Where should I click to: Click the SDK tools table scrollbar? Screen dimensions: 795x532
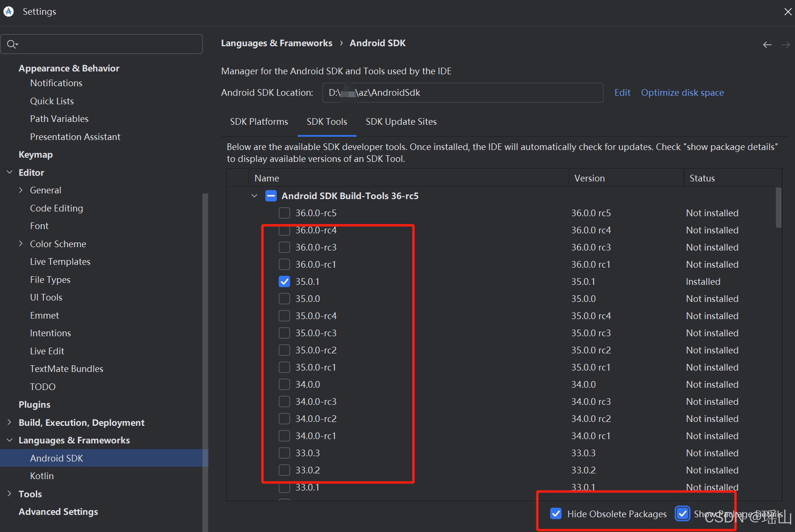[x=778, y=208]
